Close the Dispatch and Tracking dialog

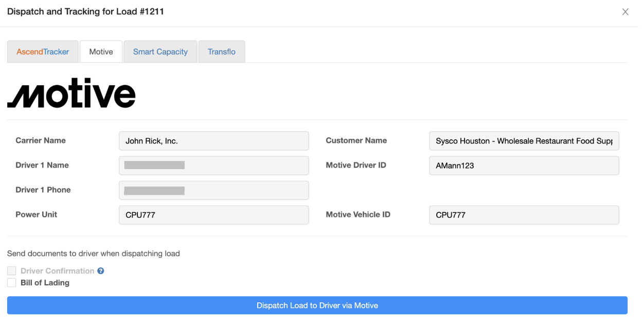625,12
